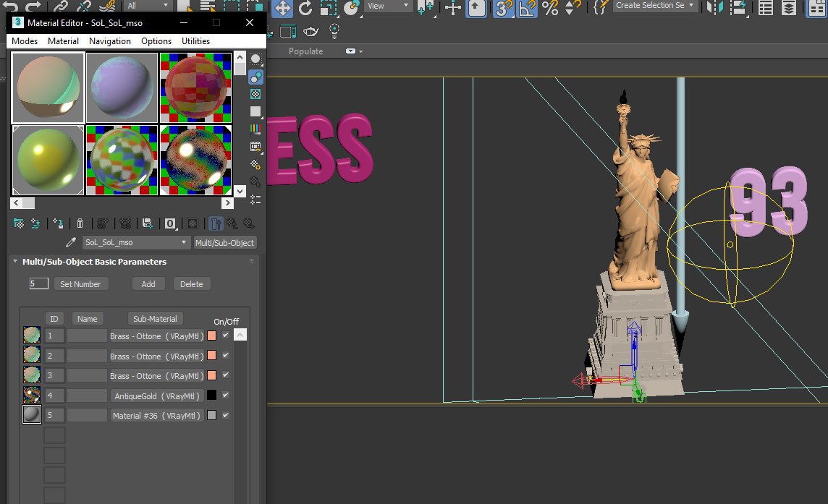Select the purple sphere sample slot
Screen dimensions: 828x504
point(122,87)
